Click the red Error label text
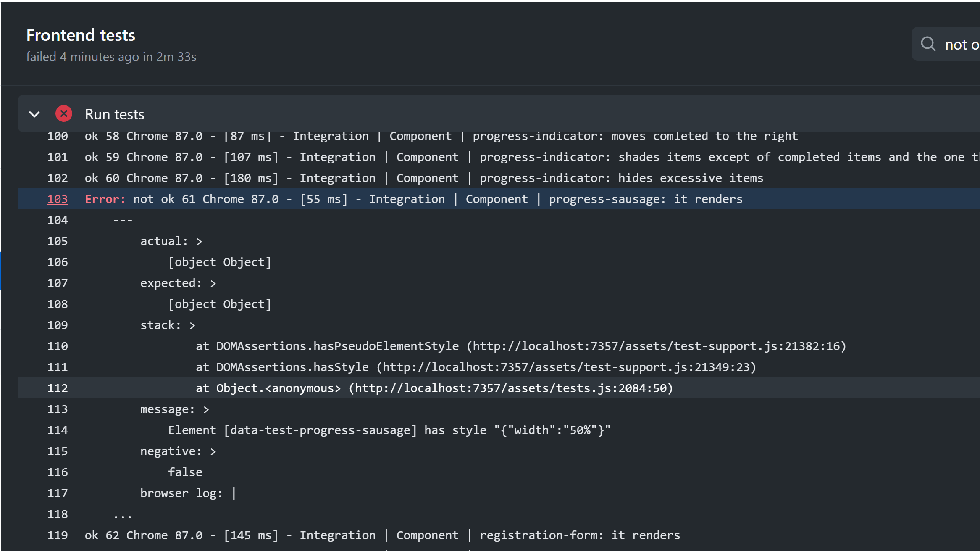Image resolution: width=980 pixels, height=551 pixels. point(105,199)
